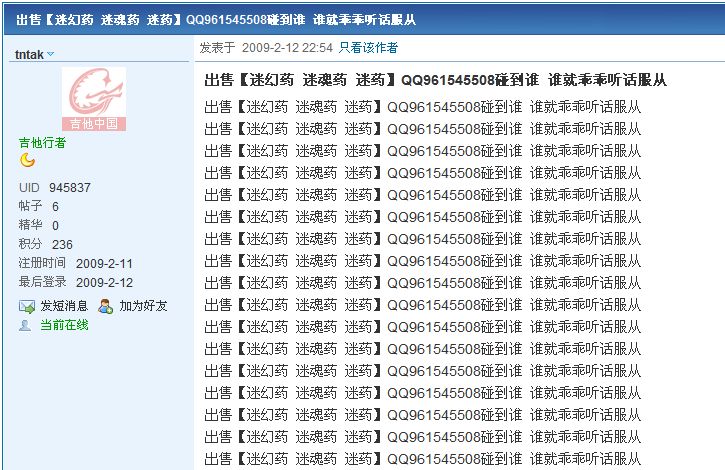Click the yellow moon level icon
The image size is (725, 470).
27,160
